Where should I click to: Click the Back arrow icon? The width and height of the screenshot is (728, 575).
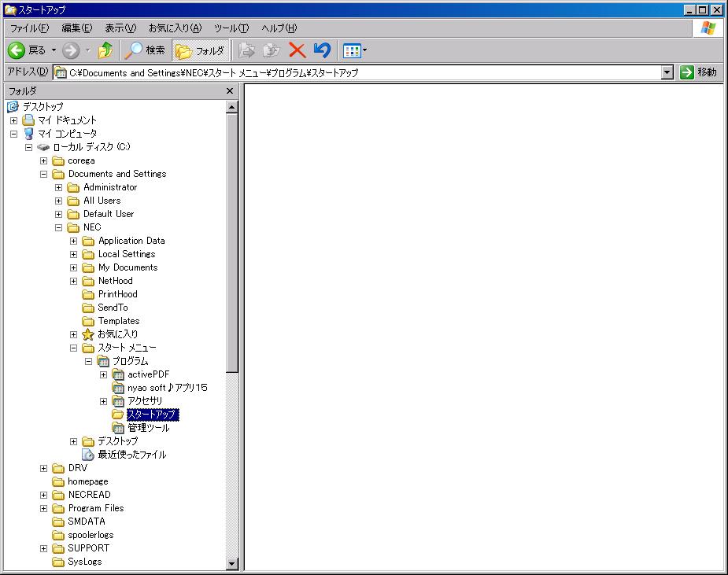point(17,50)
